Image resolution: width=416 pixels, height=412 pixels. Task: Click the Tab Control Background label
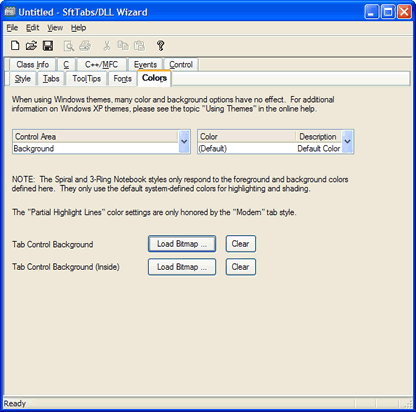(53, 244)
